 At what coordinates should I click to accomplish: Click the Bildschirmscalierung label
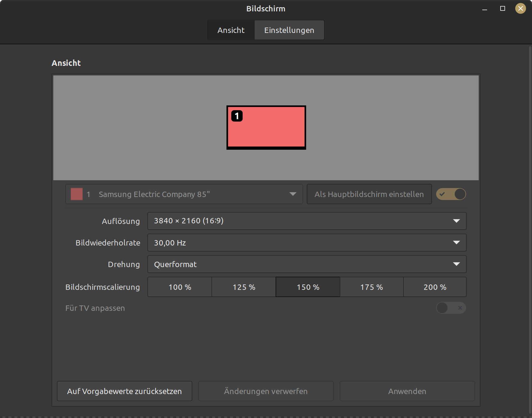pos(102,287)
